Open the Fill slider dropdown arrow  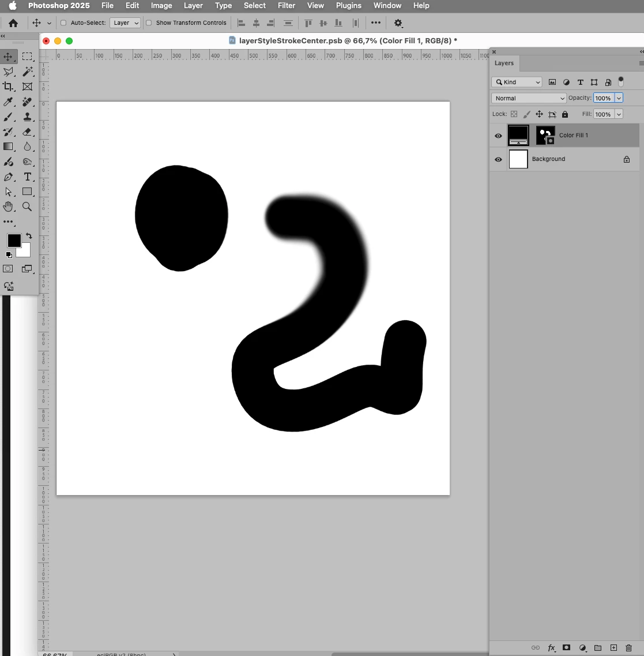pyautogui.click(x=619, y=114)
